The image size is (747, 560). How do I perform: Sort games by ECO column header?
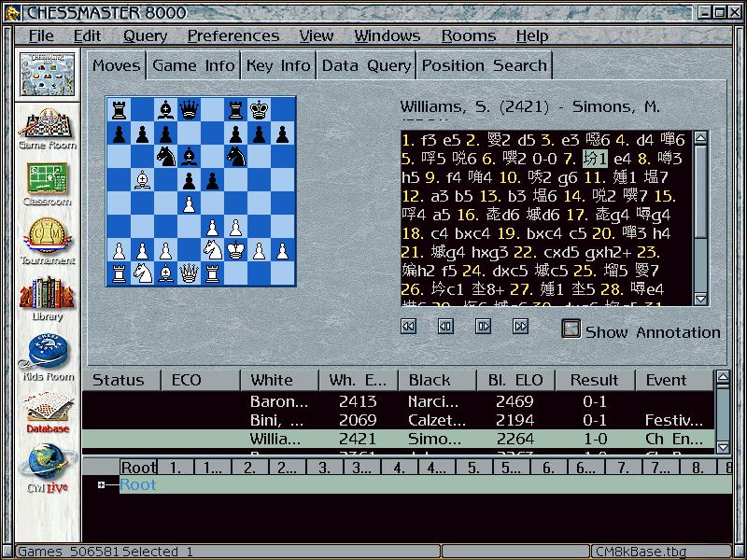coord(200,380)
